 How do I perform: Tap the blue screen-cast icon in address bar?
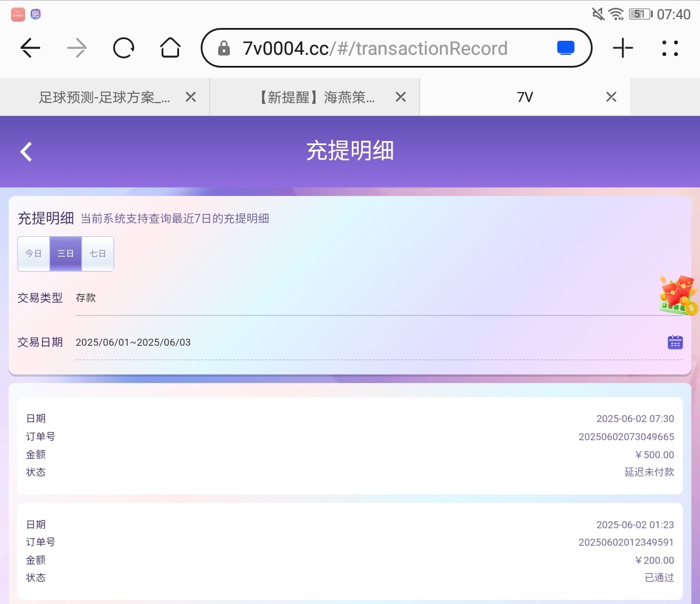(565, 48)
